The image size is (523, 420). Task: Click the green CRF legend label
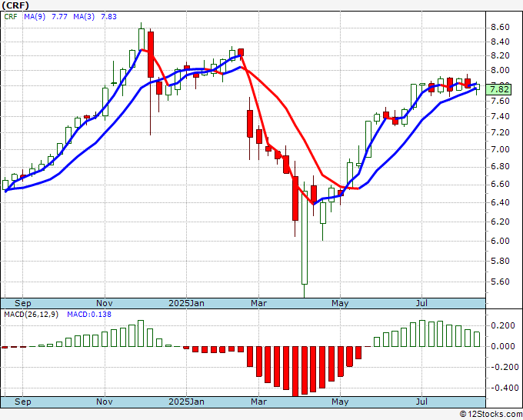point(11,17)
